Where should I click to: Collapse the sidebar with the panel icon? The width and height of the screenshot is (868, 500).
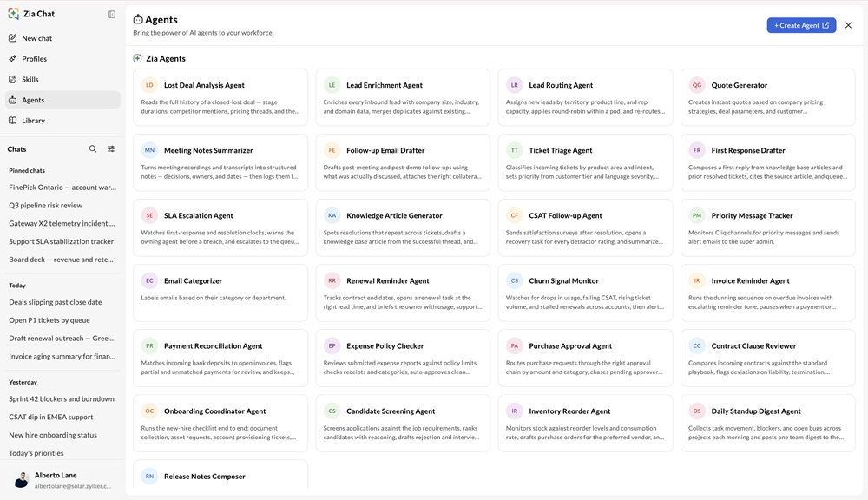[111, 15]
